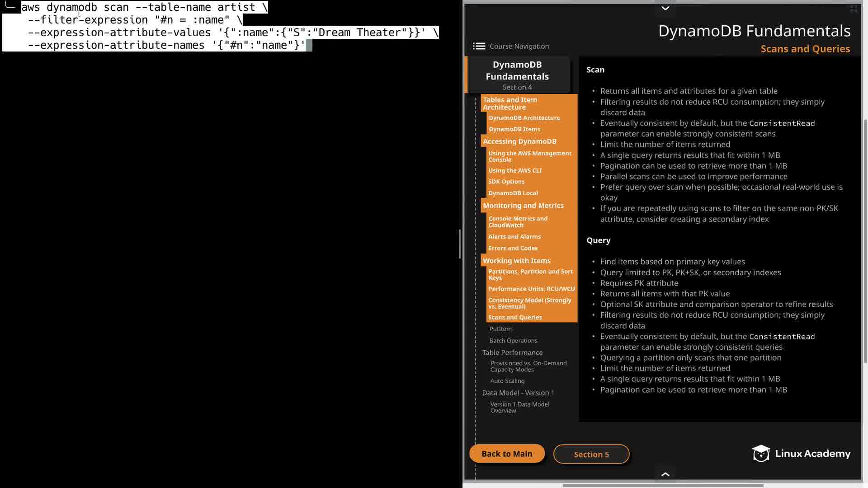Select Batch Operations lesson
The width and height of the screenshot is (868, 488).
[513, 340]
